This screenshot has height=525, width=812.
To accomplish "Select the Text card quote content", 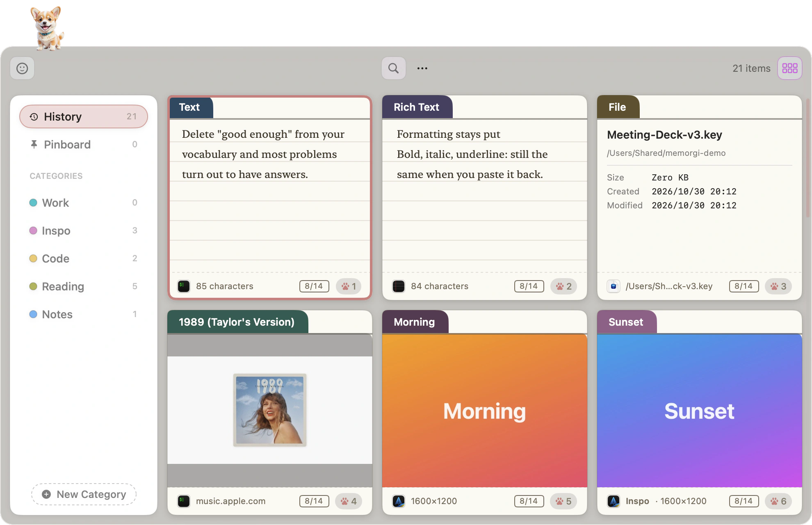I will (x=263, y=154).
